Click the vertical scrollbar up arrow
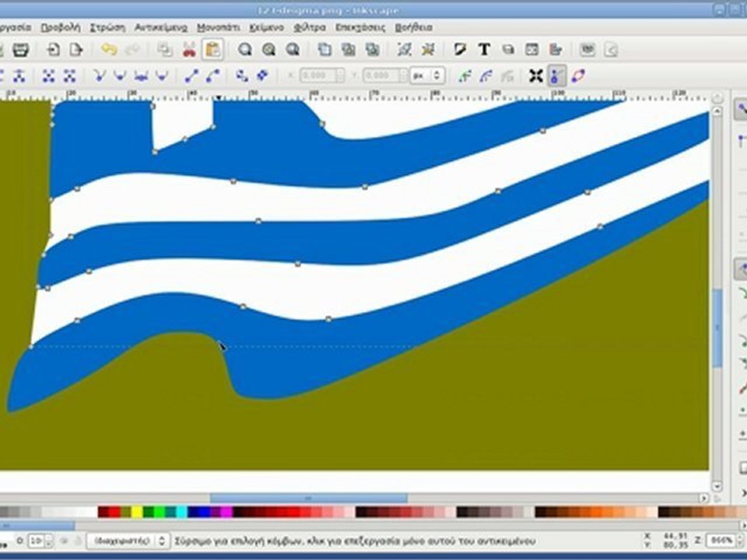Viewport: 747px width, 560px height. 717,110
